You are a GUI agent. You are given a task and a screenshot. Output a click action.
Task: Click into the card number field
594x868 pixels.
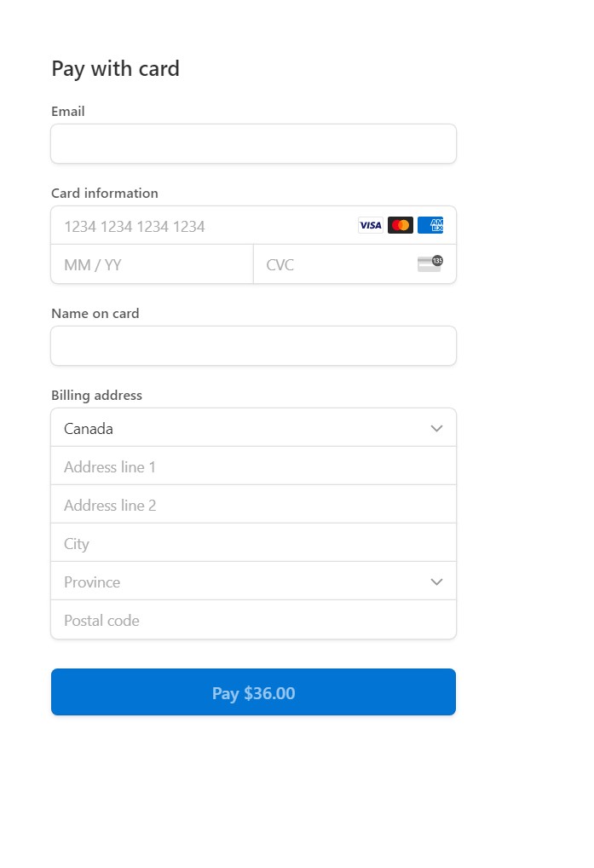tap(205, 226)
